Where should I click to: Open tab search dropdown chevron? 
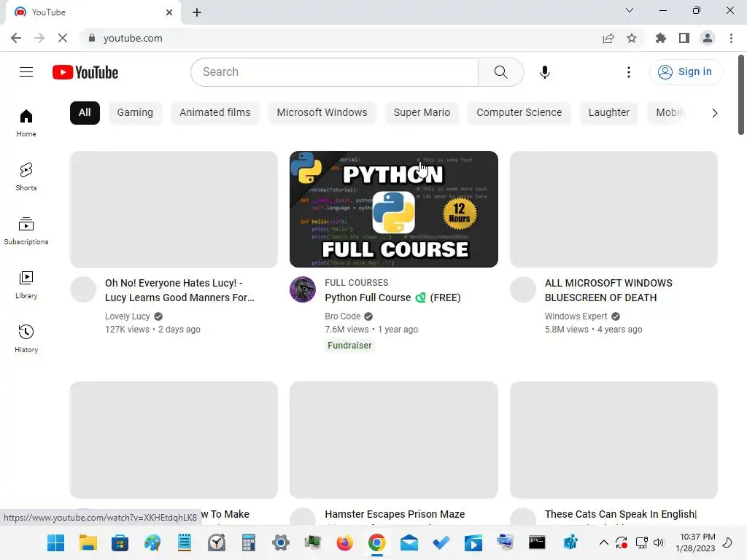(x=630, y=10)
